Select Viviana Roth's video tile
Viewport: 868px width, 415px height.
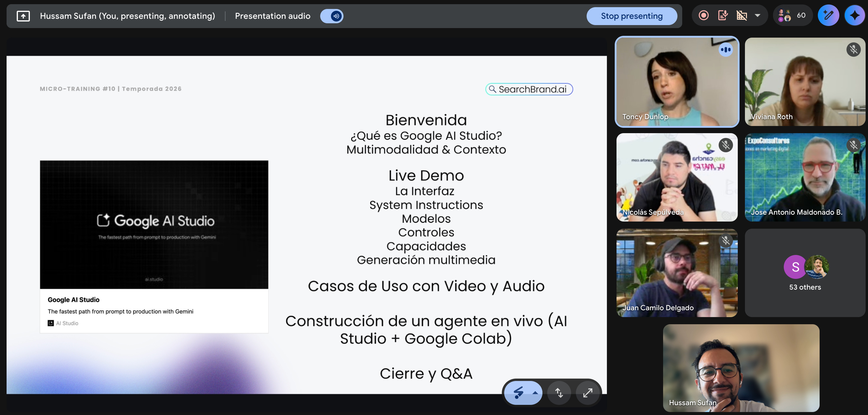click(x=805, y=82)
